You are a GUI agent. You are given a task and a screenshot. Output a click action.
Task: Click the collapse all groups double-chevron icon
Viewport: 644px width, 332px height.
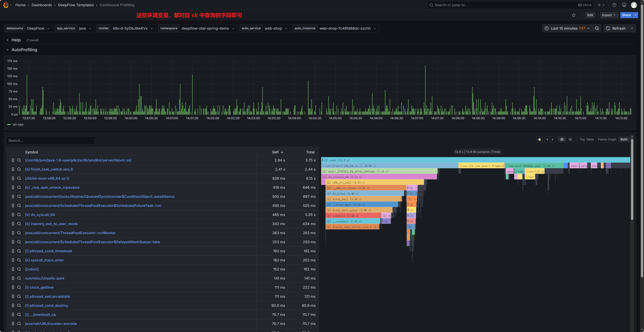tap(552, 139)
